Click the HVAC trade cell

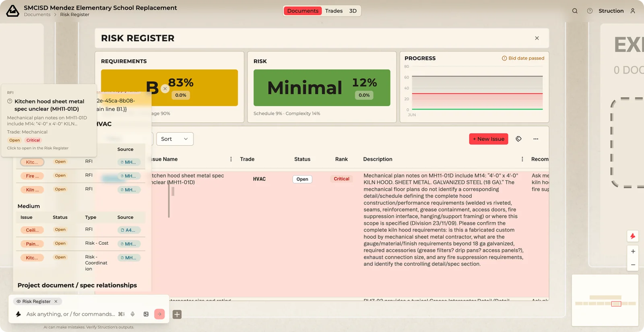tap(259, 179)
